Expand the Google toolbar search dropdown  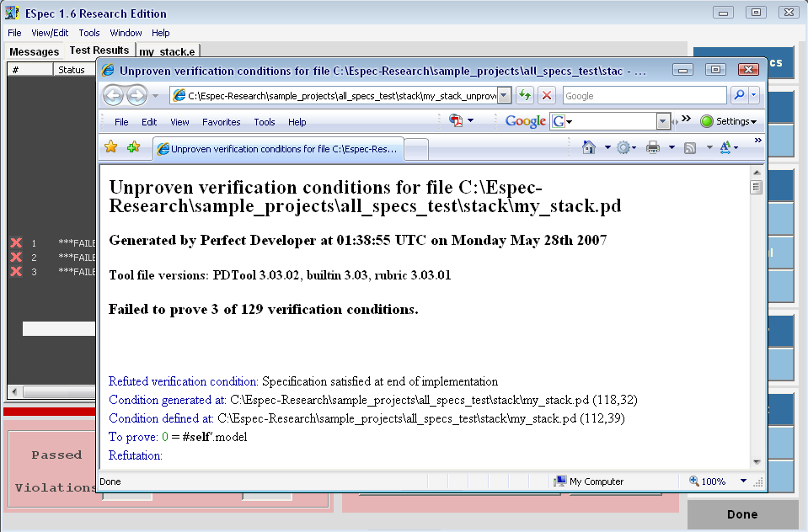click(663, 121)
